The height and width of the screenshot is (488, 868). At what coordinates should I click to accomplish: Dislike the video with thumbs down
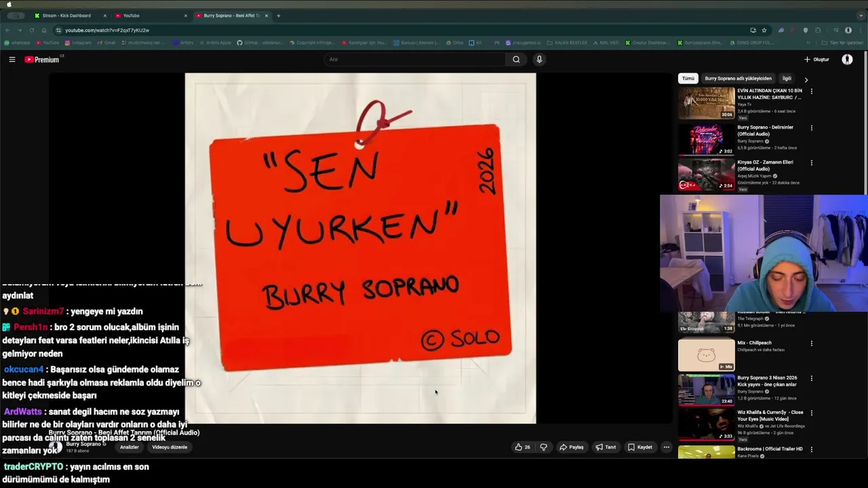pyautogui.click(x=543, y=447)
